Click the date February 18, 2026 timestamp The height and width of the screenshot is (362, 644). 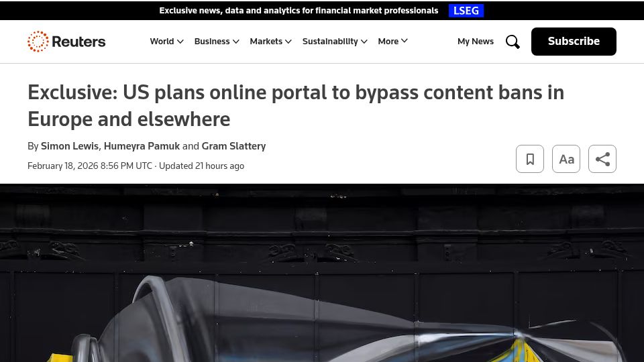pyautogui.click(x=89, y=166)
